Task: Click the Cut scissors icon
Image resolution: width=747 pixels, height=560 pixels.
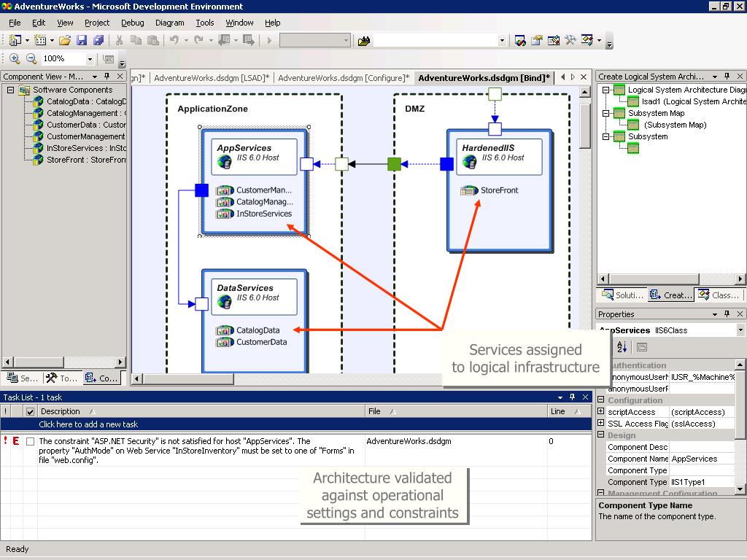Action: point(119,41)
